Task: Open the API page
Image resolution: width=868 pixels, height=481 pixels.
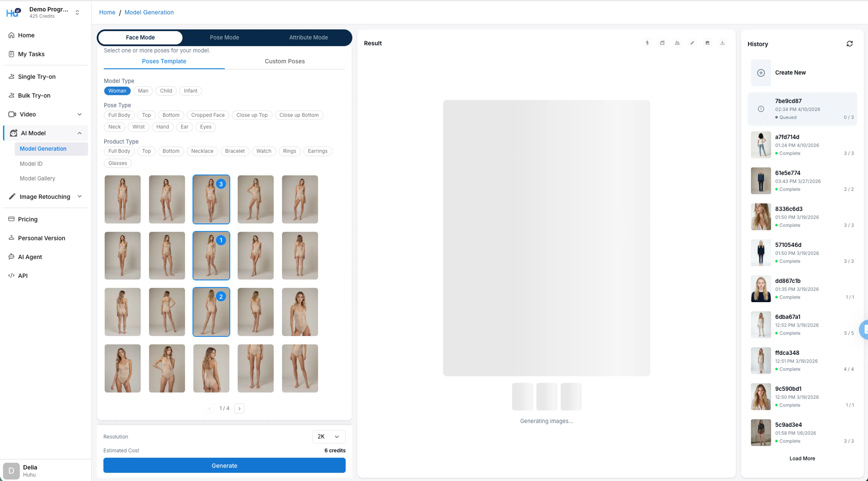Action: pos(45,276)
